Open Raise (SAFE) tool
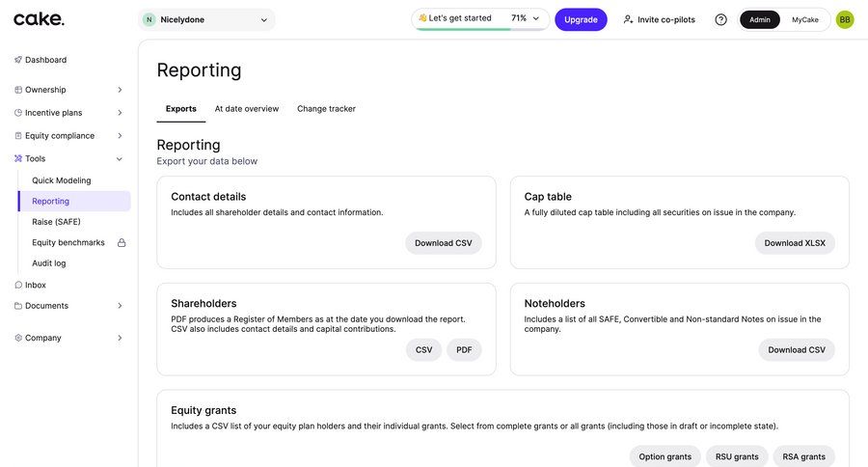This screenshot has height=467, width=868. 56,222
